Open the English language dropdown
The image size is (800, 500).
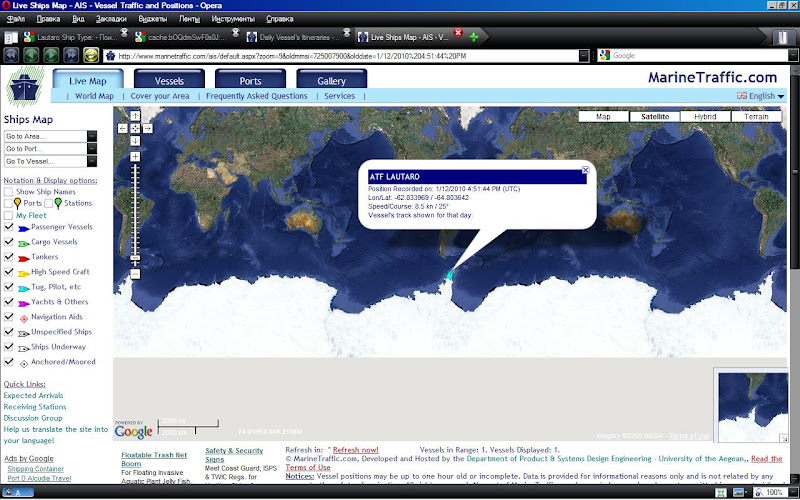(x=766, y=96)
